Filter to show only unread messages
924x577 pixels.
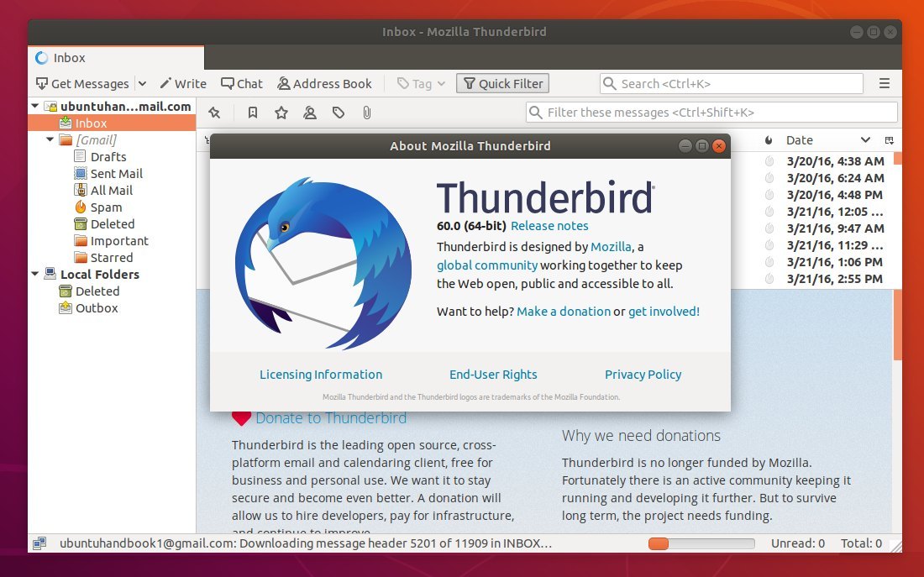point(253,113)
